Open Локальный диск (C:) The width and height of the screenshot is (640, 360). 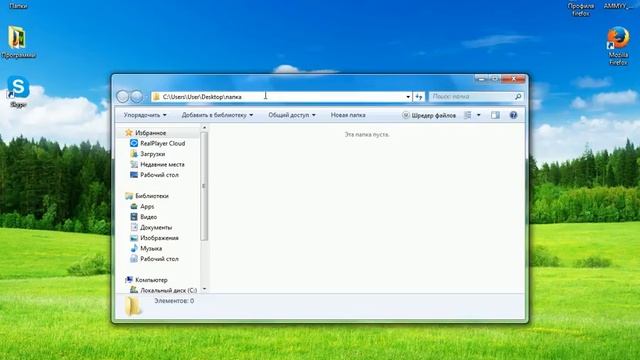(163, 290)
